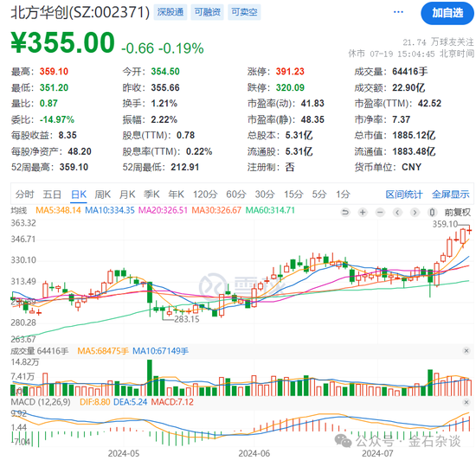Open the 全屏显示 fullscreen link
476x460 pixels.
[x=451, y=195]
